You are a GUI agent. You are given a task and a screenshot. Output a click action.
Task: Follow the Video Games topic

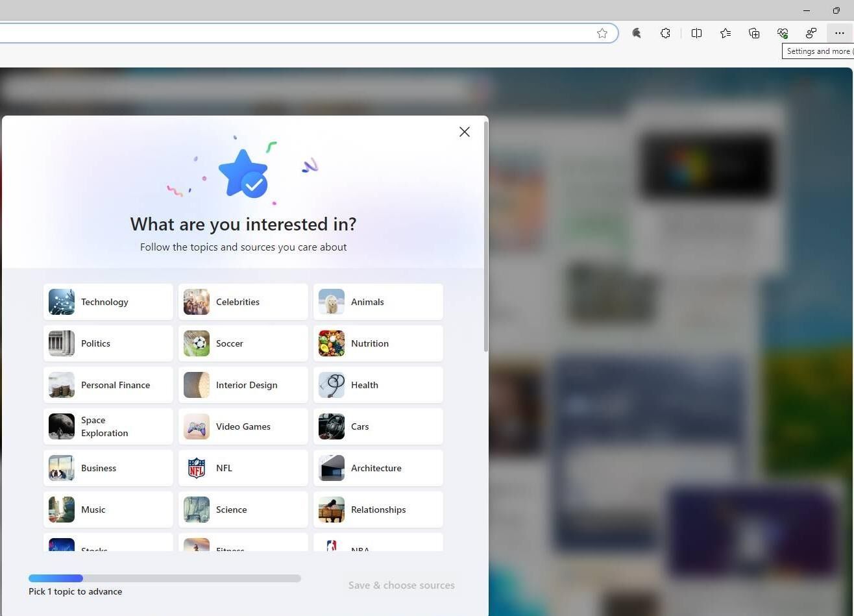coord(243,426)
